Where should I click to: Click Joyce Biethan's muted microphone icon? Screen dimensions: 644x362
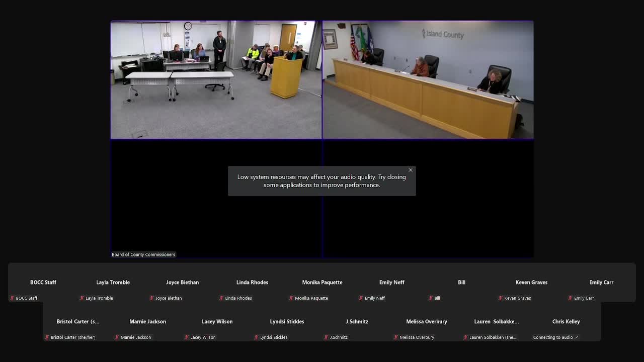click(x=152, y=298)
